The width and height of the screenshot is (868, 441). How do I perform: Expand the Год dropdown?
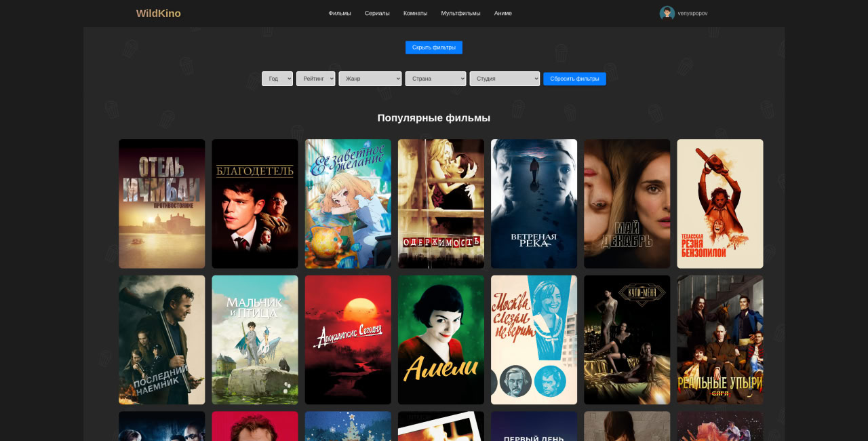pyautogui.click(x=277, y=79)
